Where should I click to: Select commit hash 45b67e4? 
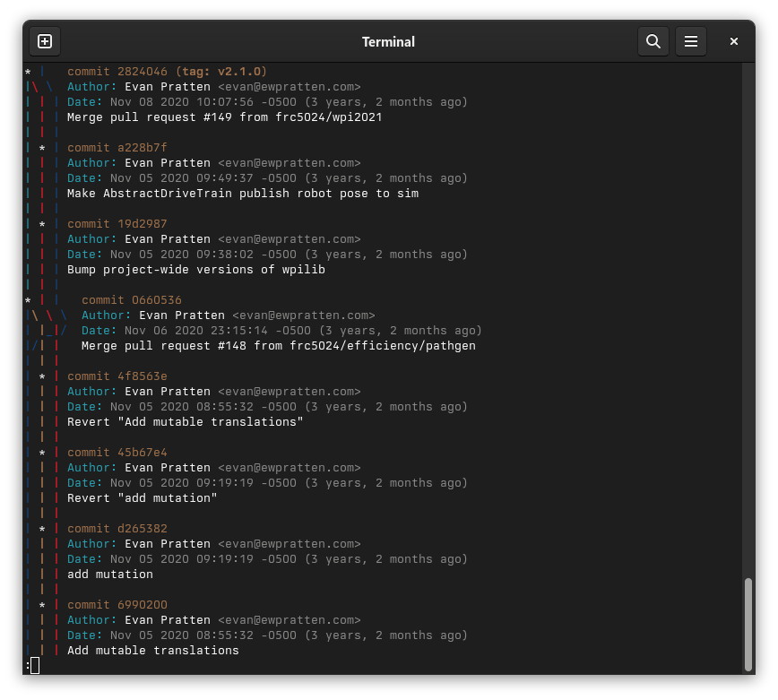143,453
